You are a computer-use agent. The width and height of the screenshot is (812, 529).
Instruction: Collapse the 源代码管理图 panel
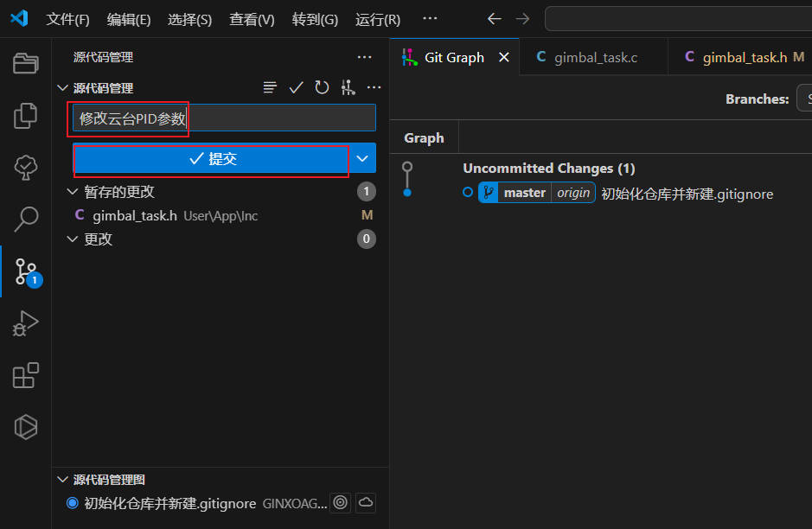[62, 480]
